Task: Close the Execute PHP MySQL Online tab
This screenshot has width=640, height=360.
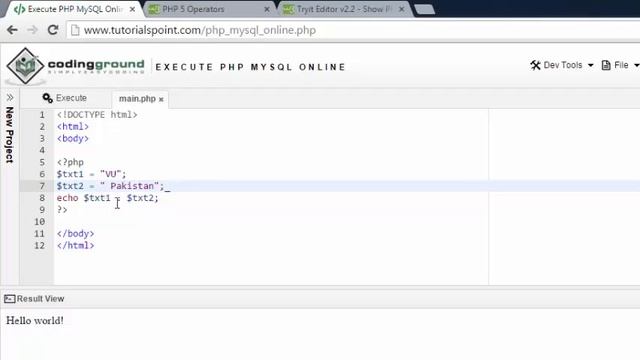Action: pos(132,9)
